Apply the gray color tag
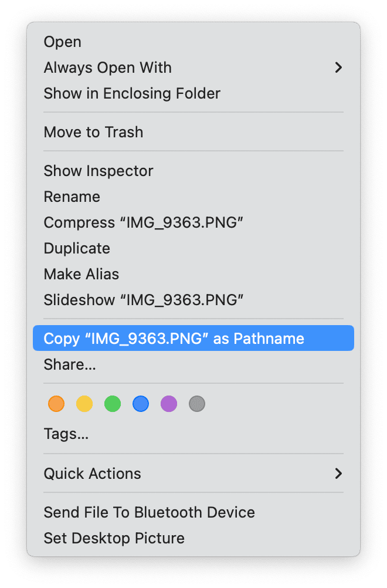 click(197, 404)
